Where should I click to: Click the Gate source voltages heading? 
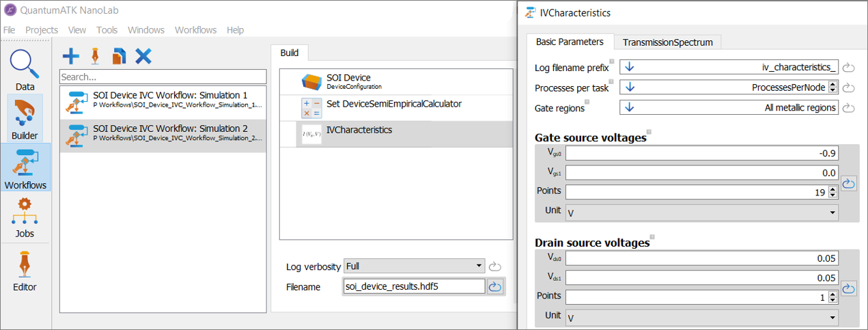590,137
